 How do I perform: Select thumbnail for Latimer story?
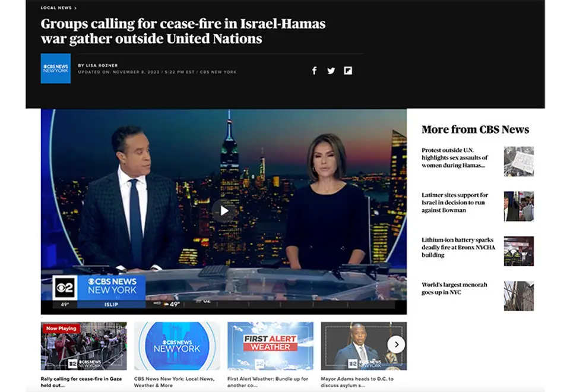click(x=519, y=206)
